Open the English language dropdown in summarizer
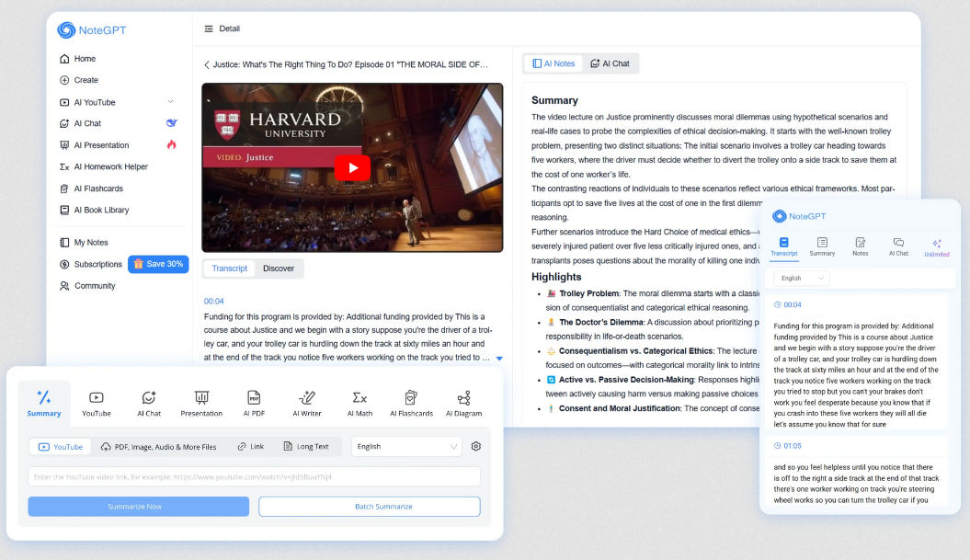 tap(406, 447)
